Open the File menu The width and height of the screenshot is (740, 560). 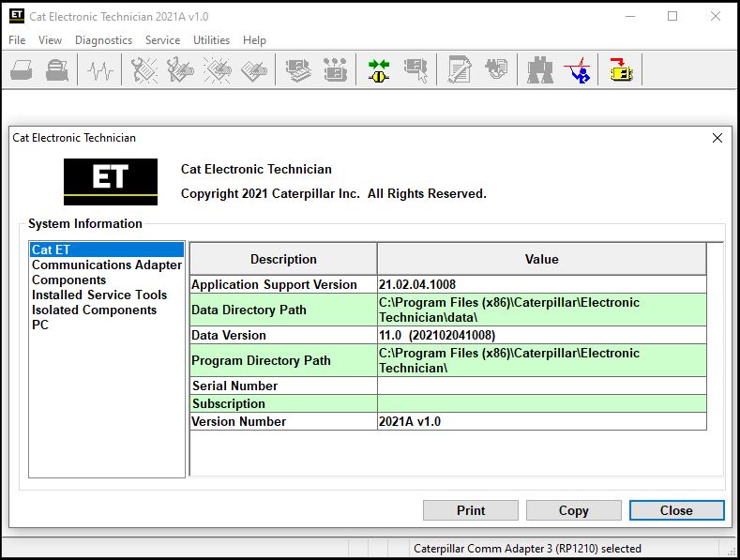click(17, 40)
